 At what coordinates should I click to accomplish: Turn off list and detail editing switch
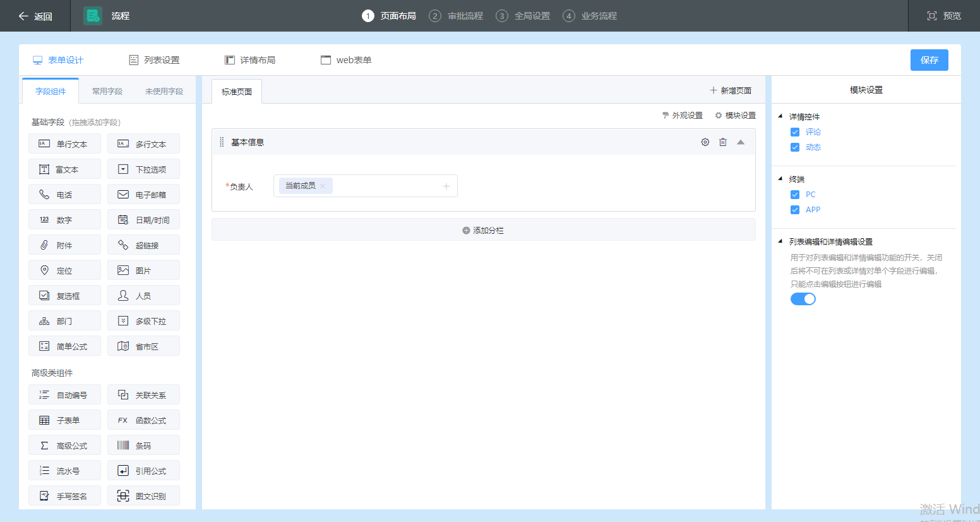click(803, 299)
